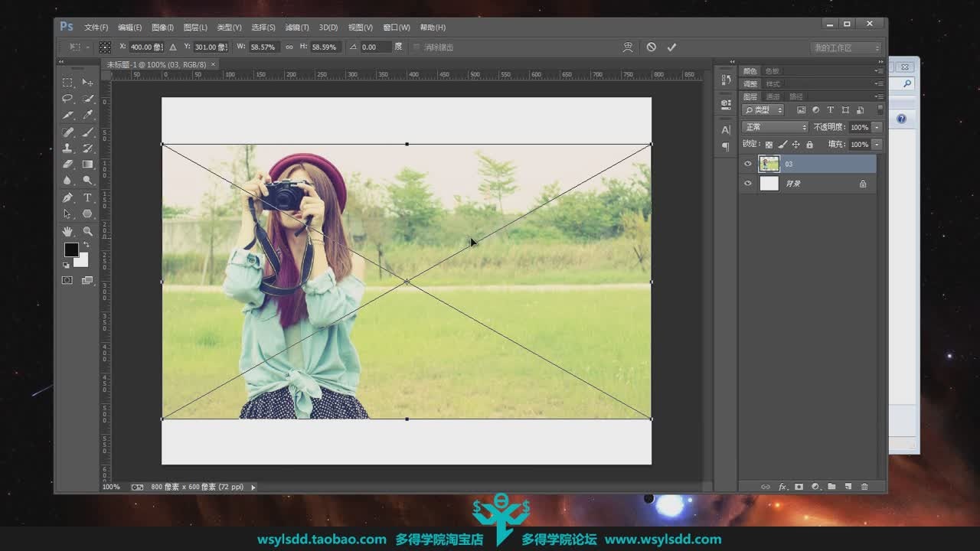Open the 图像(I) menu
980x551 pixels.
tap(162, 28)
